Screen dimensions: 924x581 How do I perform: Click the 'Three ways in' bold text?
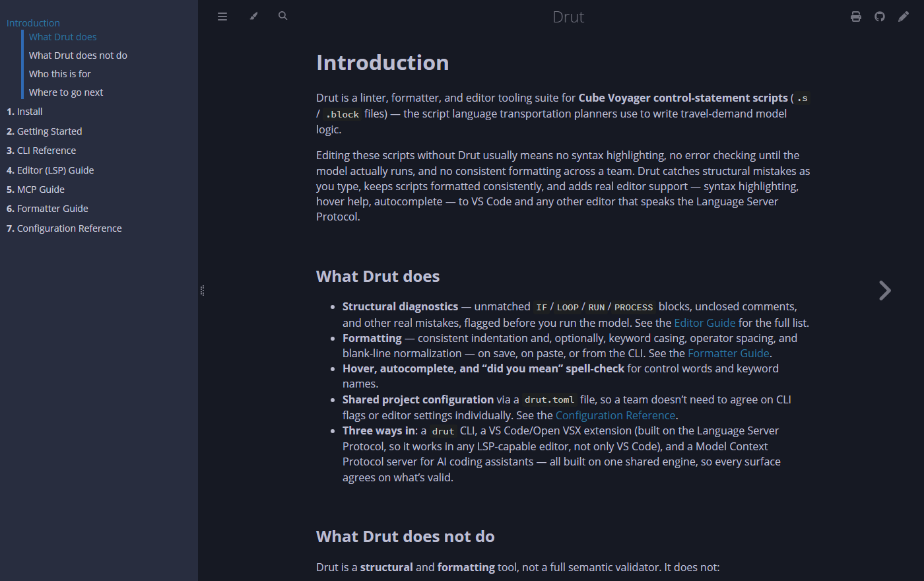click(x=379, y=430)
